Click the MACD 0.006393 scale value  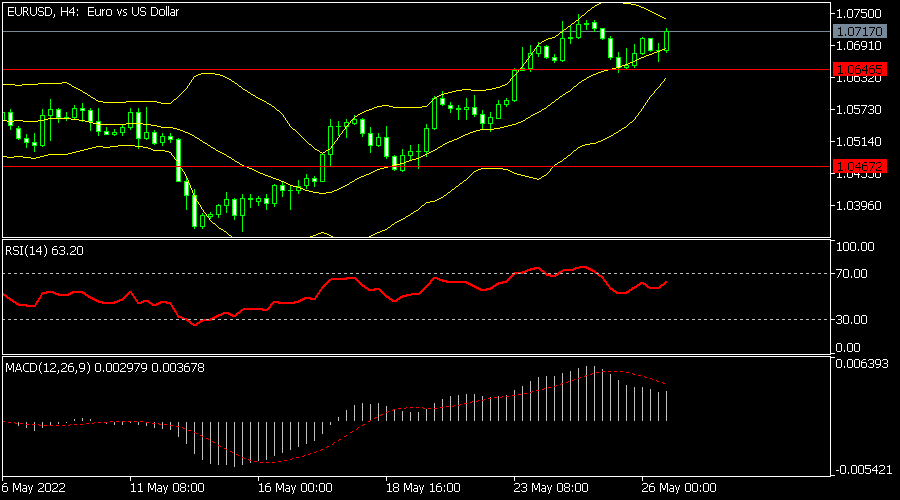point(862,364)
